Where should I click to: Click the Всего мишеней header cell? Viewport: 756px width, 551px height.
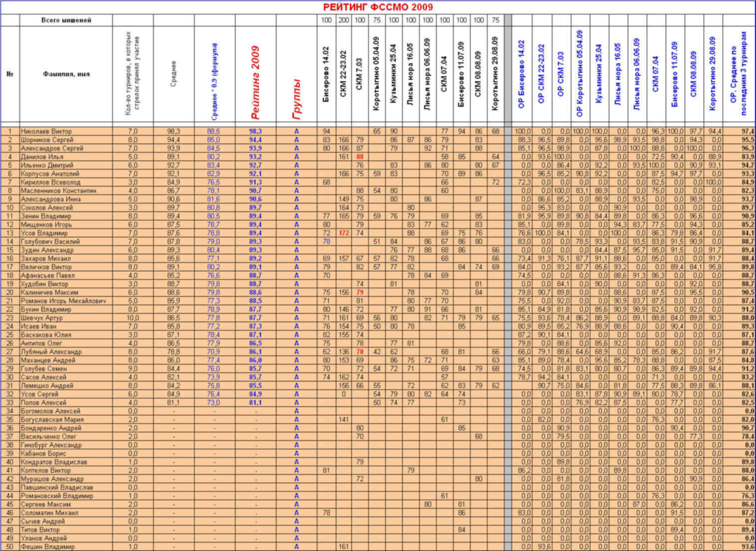point(66,20)
